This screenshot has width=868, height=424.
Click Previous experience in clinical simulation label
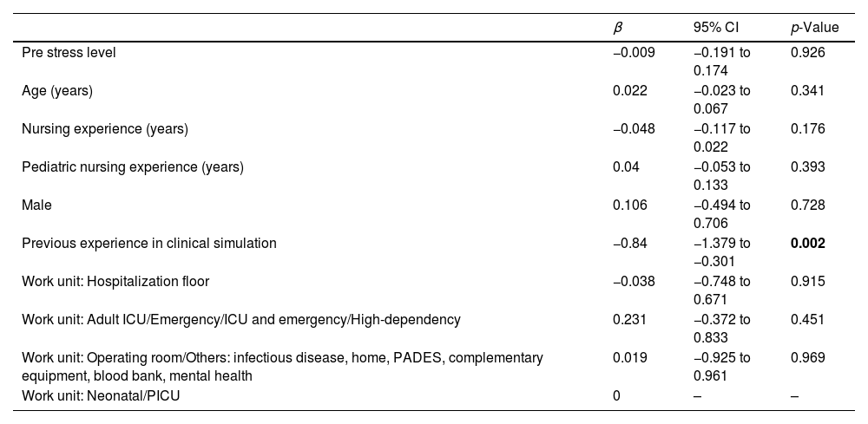click(149, 243)
